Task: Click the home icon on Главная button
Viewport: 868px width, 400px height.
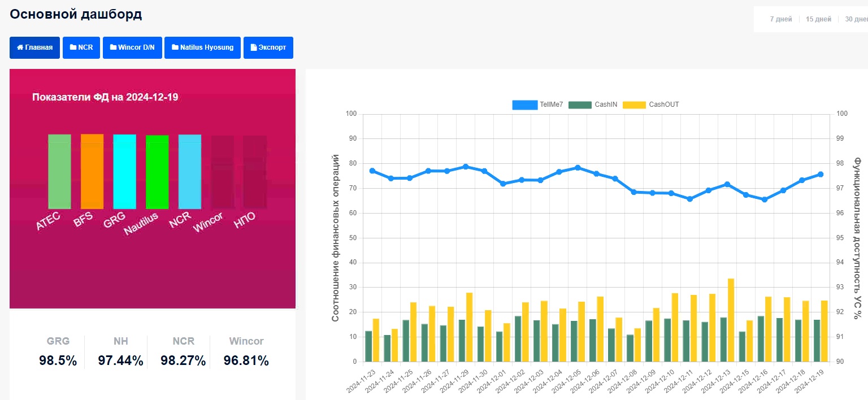Action: pyautogui.click(x=20, y=48)
